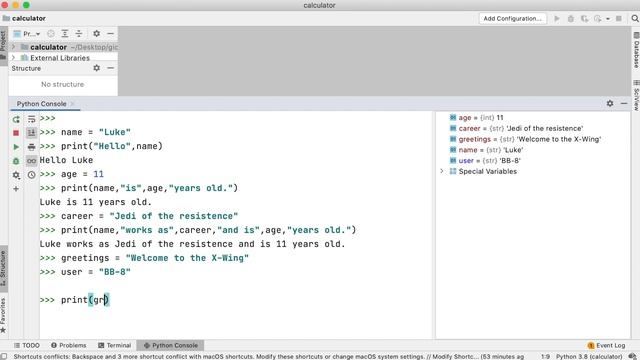This screenshot has height=360, width=640.
Task: Open Database side panel
Action: coord(636,50)
